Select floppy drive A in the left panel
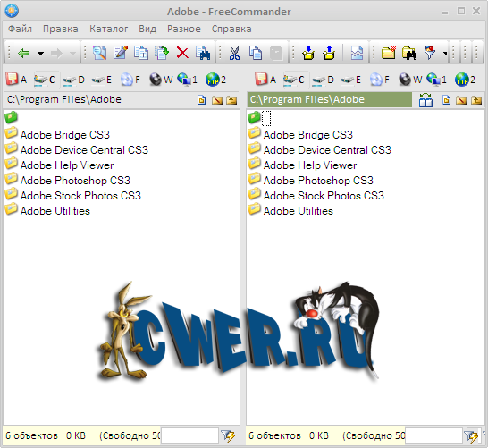This screenshot has width=488, height=448. pyautogui.click(x=16, y=80)
